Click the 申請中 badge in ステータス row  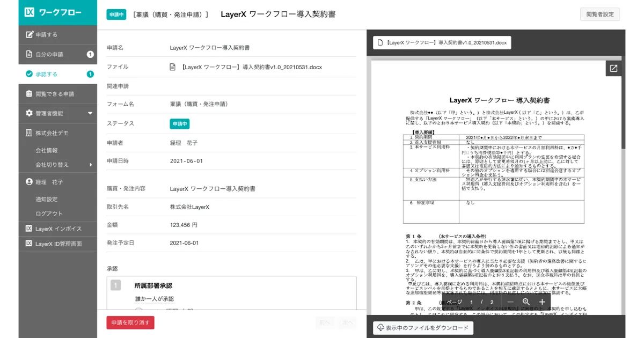180,123
